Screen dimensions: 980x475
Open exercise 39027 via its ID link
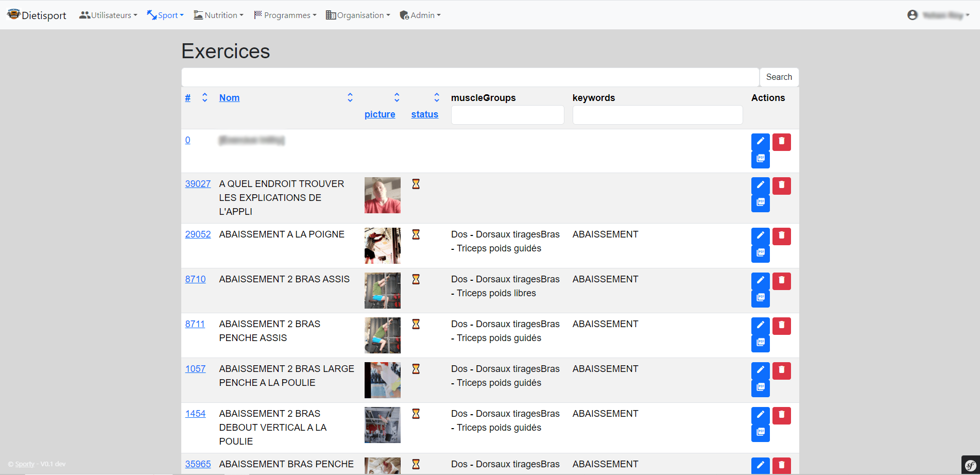click(x=198, y=183)
